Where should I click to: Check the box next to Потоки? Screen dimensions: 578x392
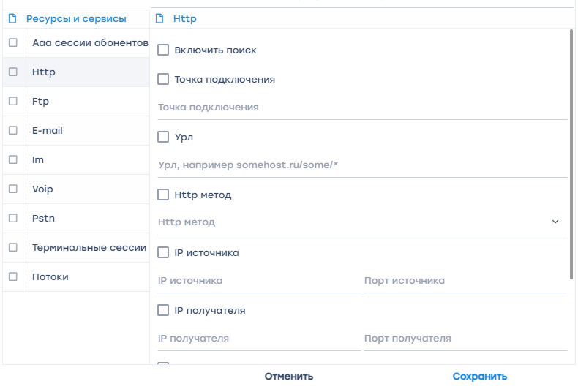coord(13,276)
